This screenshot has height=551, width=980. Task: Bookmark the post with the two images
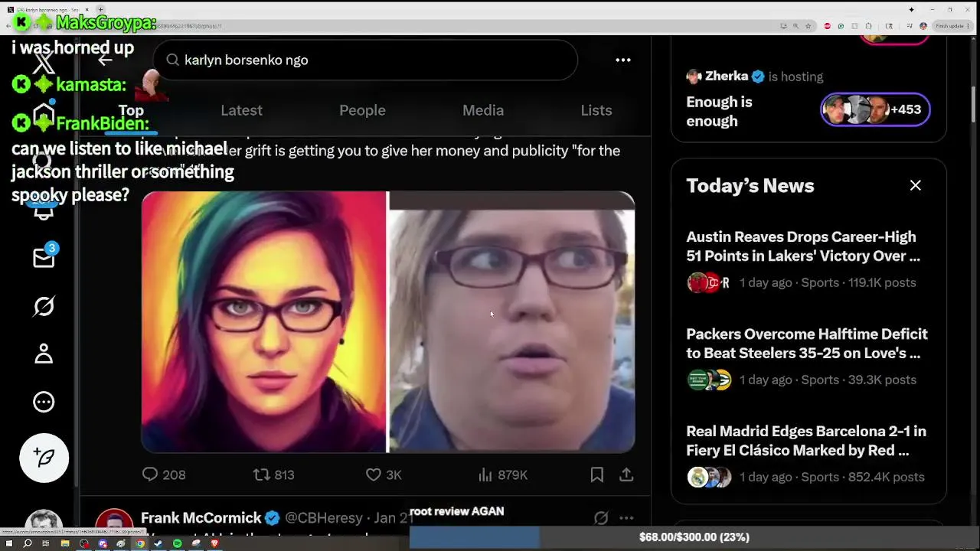pos(597,474)
